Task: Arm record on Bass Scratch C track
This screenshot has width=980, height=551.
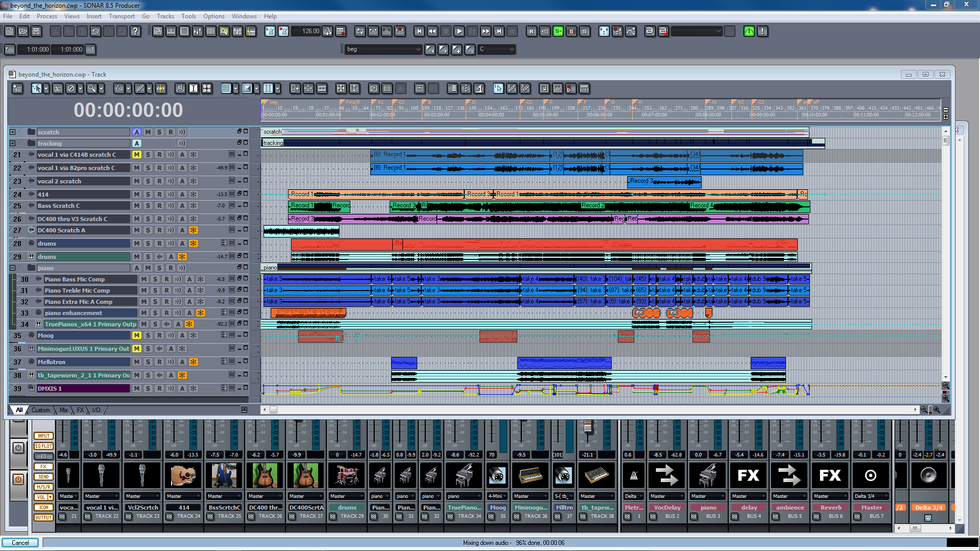Action: point(159,206)
